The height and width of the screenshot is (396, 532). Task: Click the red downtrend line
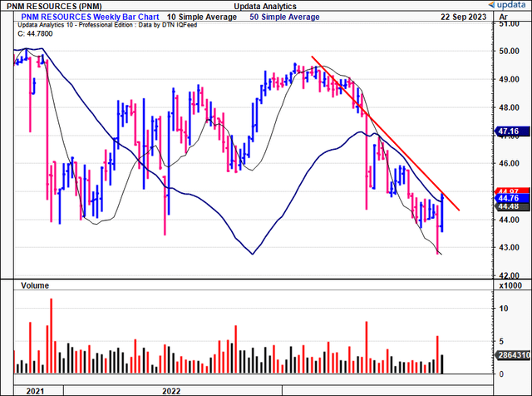(385, 133)
